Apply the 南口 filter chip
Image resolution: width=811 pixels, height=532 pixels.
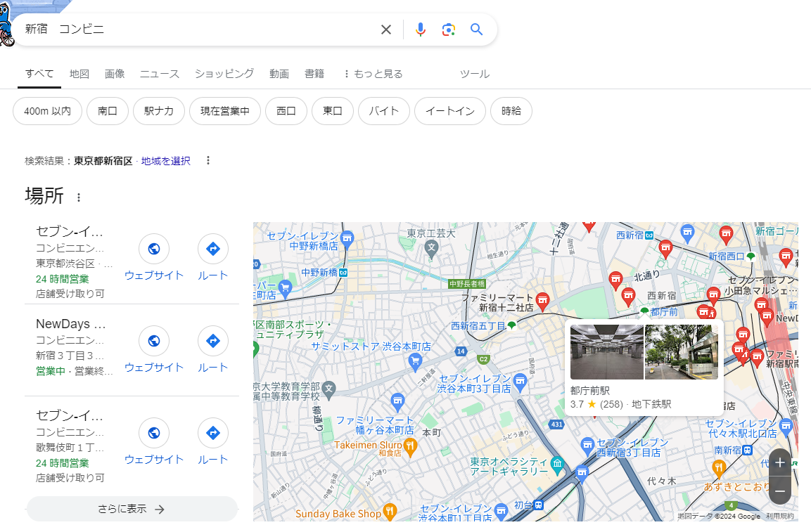click(x=108, y=111)
